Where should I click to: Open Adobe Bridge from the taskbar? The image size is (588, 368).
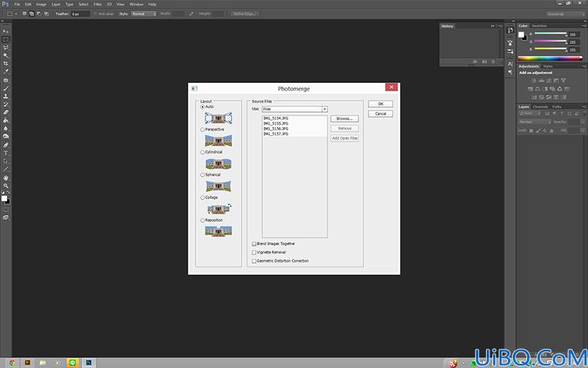pos(28,362)
